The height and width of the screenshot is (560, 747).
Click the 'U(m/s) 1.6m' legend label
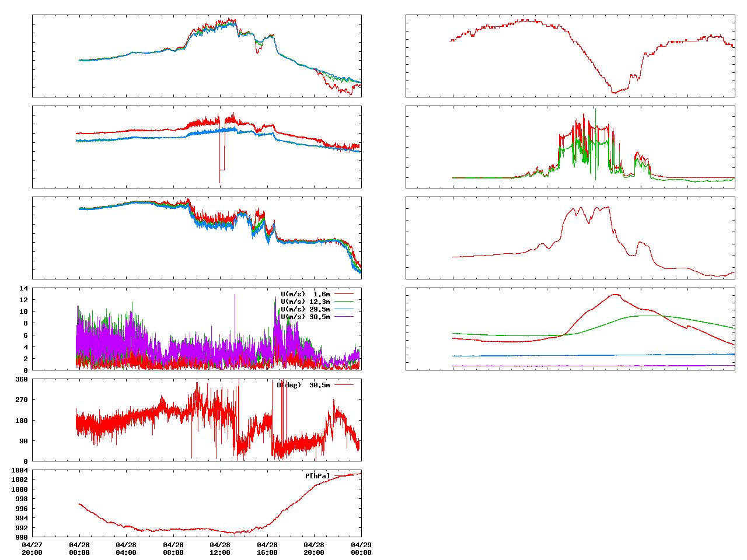(x=305, y=294)
